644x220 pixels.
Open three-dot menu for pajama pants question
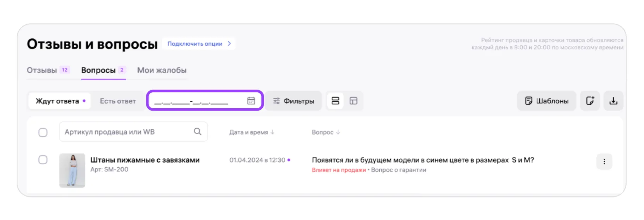(x=604, y=162)
